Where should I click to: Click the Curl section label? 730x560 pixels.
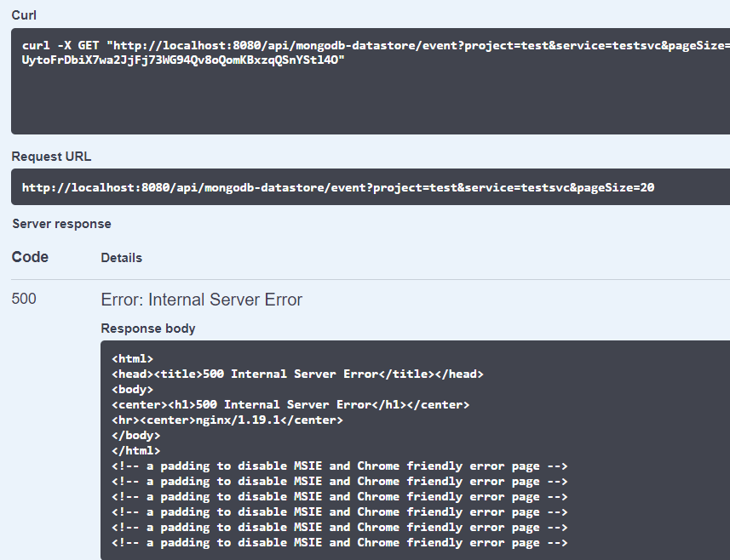[23, 14]
